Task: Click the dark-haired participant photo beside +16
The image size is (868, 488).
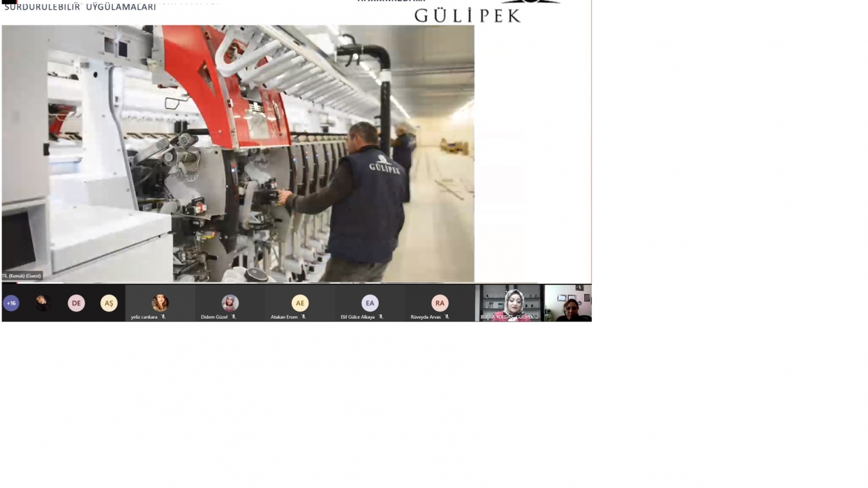Action: [43, 303]
